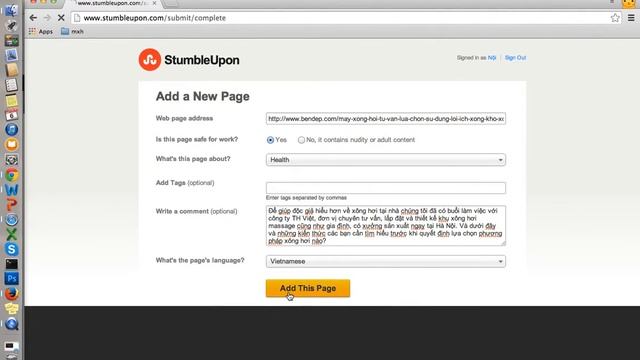Open Preview app in the dock
Viewport: 640px width, 360px height.
[11, 55]
